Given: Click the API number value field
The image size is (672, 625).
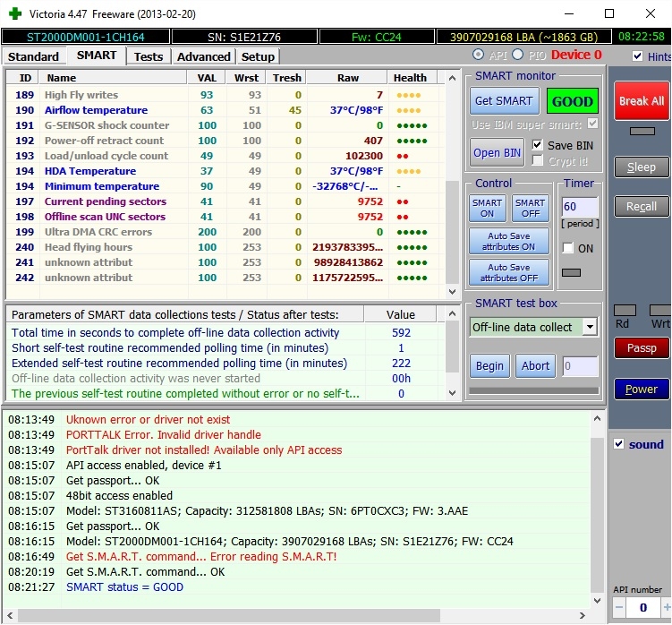Looking at the screenshot, I should tap(643, 607).
